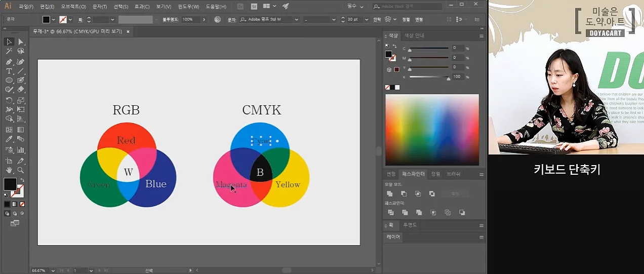644x274 pixels.
Task: Expand the opacity options arrow
Action: [x=204, y=19]
